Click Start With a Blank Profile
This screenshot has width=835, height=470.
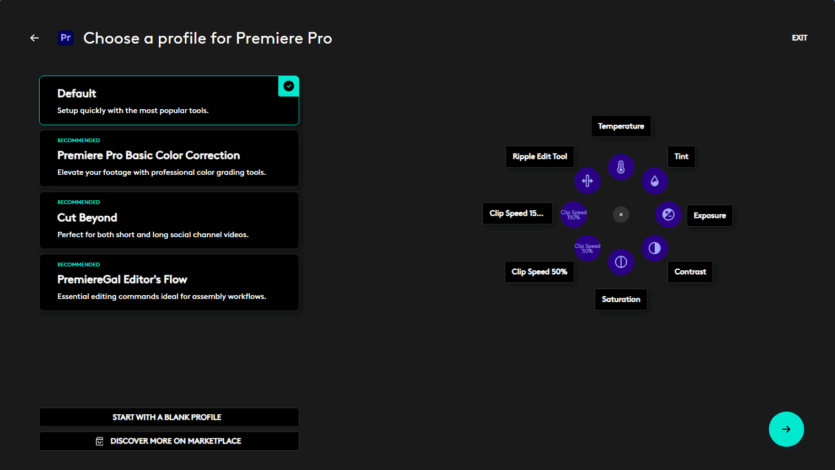pos(169,417)
